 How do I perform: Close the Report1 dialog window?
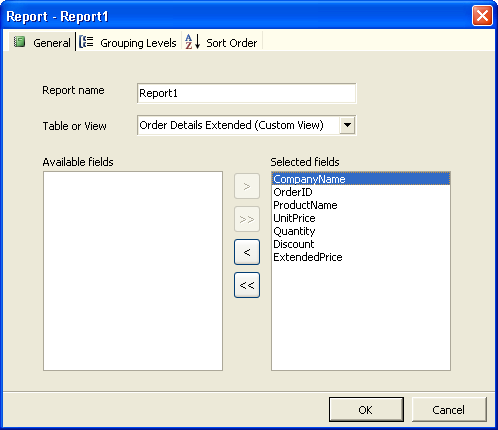point(482,16)
